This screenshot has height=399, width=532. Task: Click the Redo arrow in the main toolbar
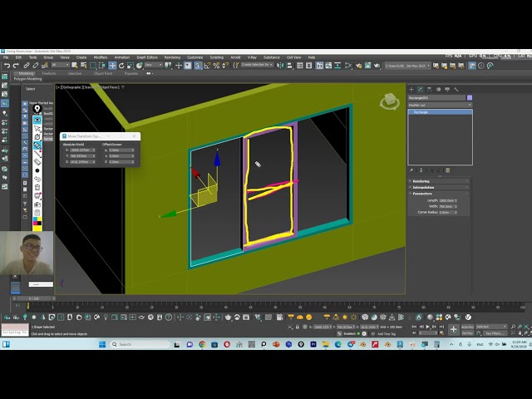[16, 66]
